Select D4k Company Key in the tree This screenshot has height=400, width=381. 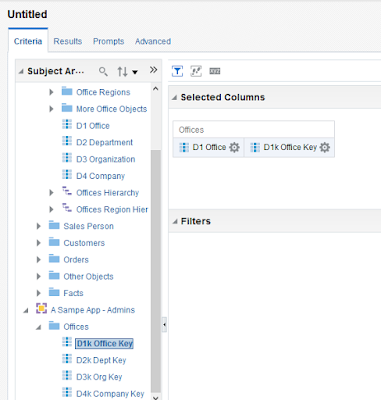click(110, 394)
